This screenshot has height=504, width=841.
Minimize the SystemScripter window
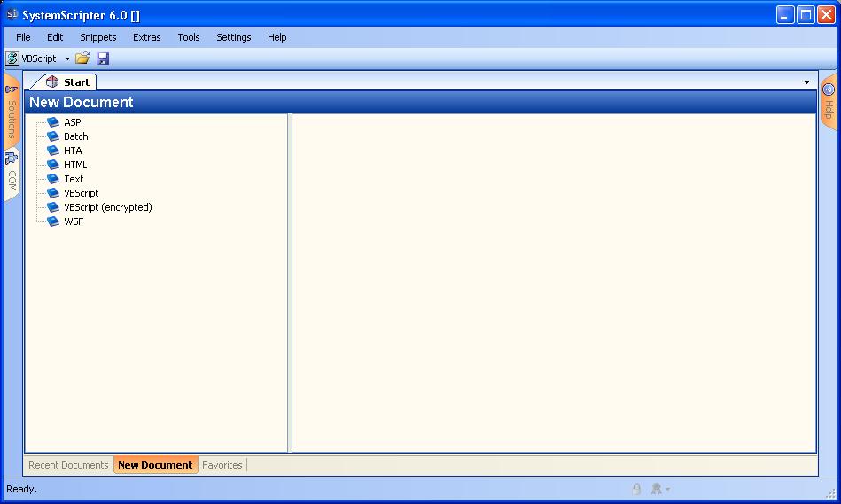(785, 14)
